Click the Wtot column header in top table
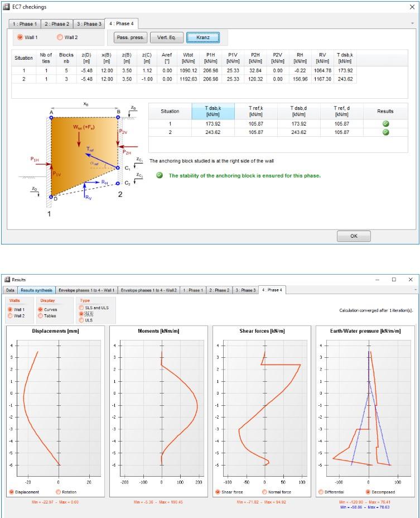 click(188, 58)
